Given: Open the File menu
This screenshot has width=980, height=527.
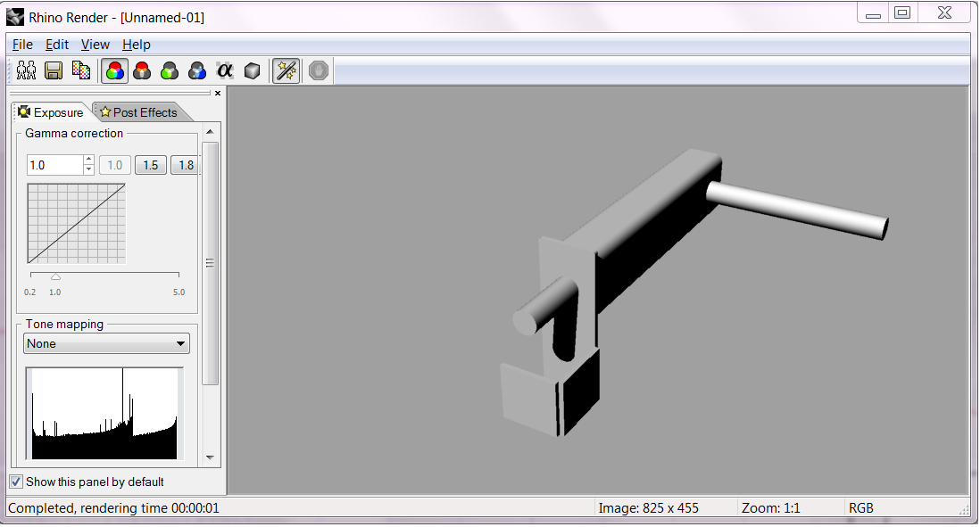Looking at the screenshot, I should click(22, 45).
